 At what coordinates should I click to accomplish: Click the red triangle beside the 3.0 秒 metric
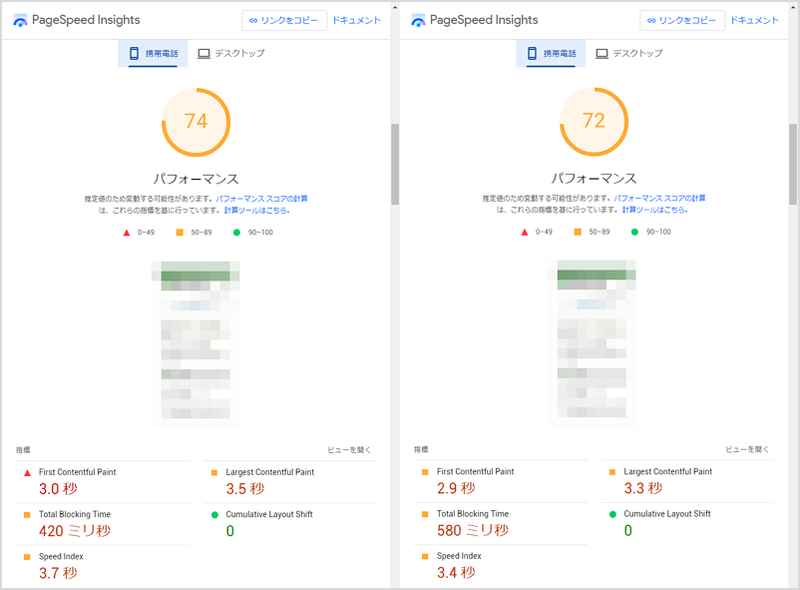pyautogui.click(x=26, y=472)
